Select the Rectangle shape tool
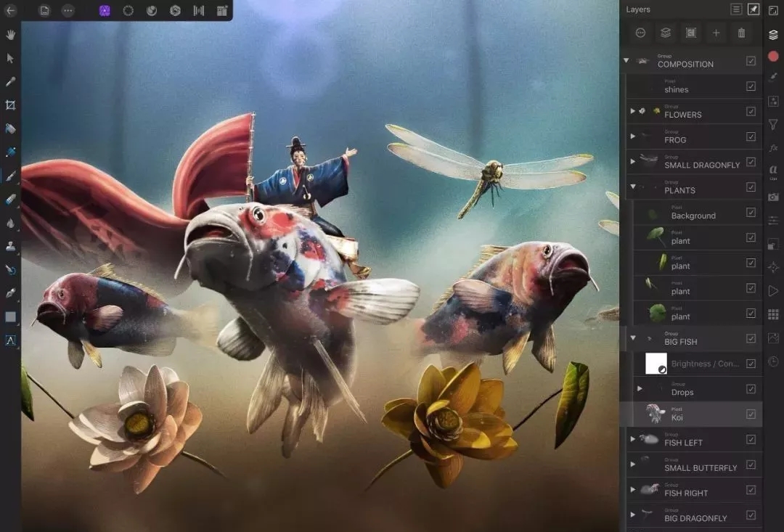Viewport: 784px width, 532px height. click(x=10, y=317)
